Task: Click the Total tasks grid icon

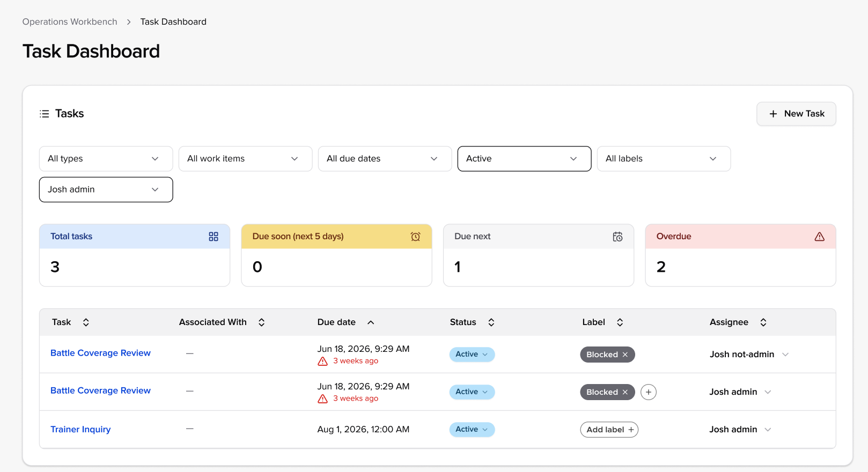Action: (214, 237)
